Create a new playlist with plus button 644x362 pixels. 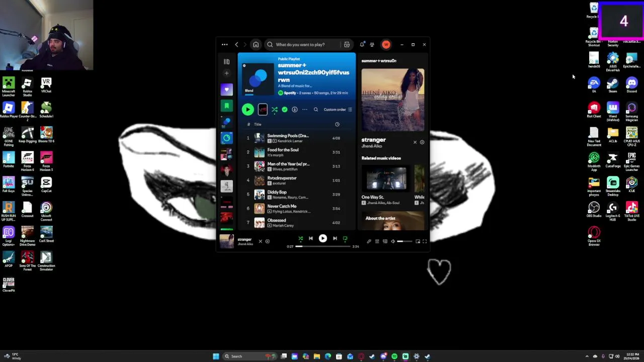pyautogui.click(x=226, y=73)
